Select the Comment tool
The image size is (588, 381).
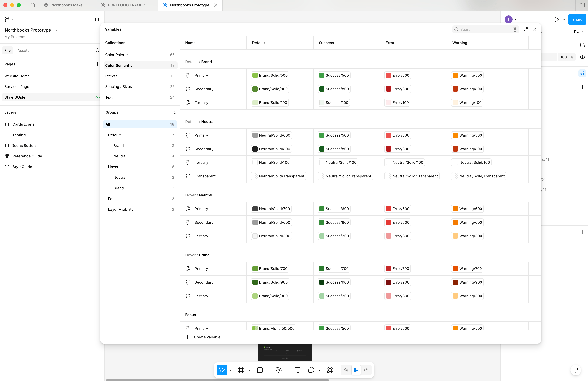point(311,370)
